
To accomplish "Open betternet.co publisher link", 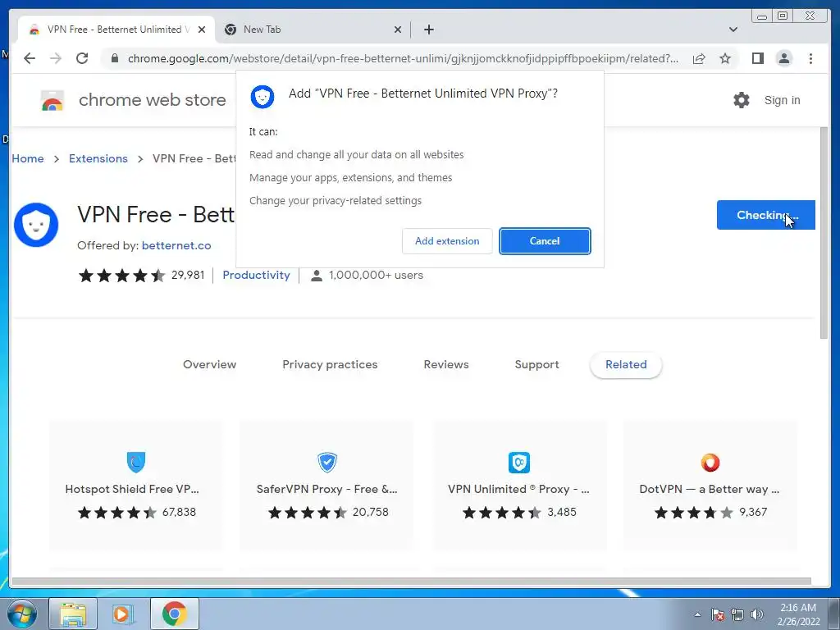I will click(x=176, y=245).
